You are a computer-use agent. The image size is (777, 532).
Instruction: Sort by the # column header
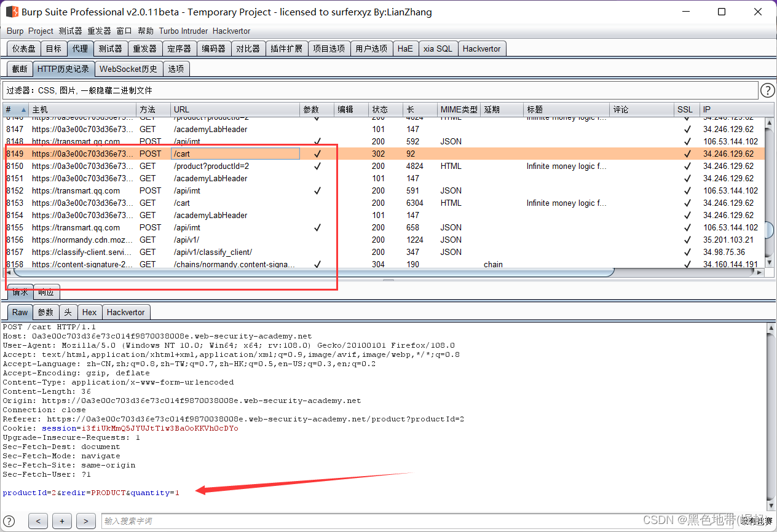(x=15, y=109)
